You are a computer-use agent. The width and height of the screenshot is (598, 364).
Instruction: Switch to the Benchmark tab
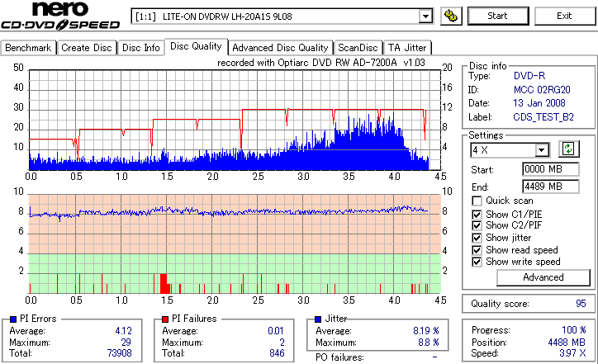[28, 48]
